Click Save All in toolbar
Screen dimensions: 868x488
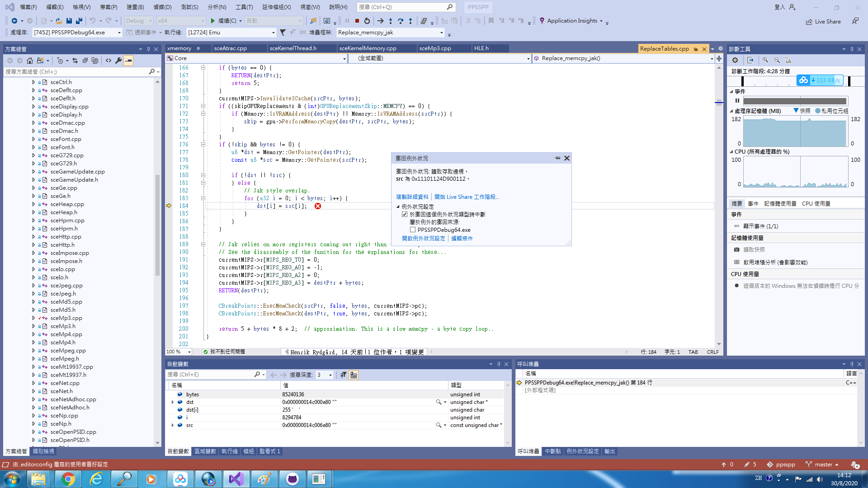[x=79, y=21]
